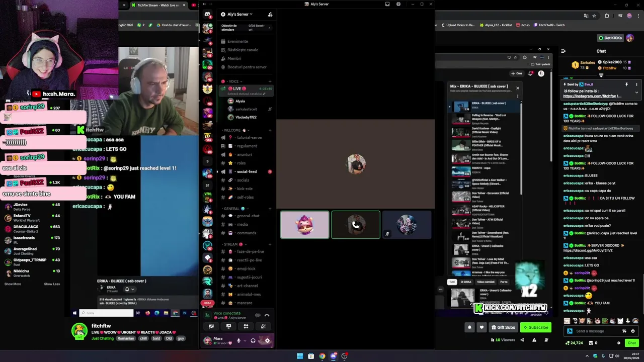Screen dimensions: 644x362
Task: Open Discord help question-mark icon
Action: pos(398,4)
